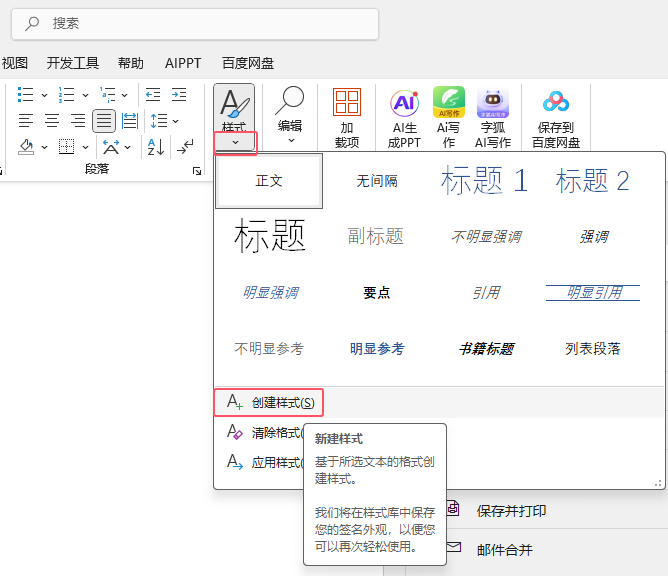Click the multilevel list icon
Viewport: 668px width, 576px height.
pos(107,95)
